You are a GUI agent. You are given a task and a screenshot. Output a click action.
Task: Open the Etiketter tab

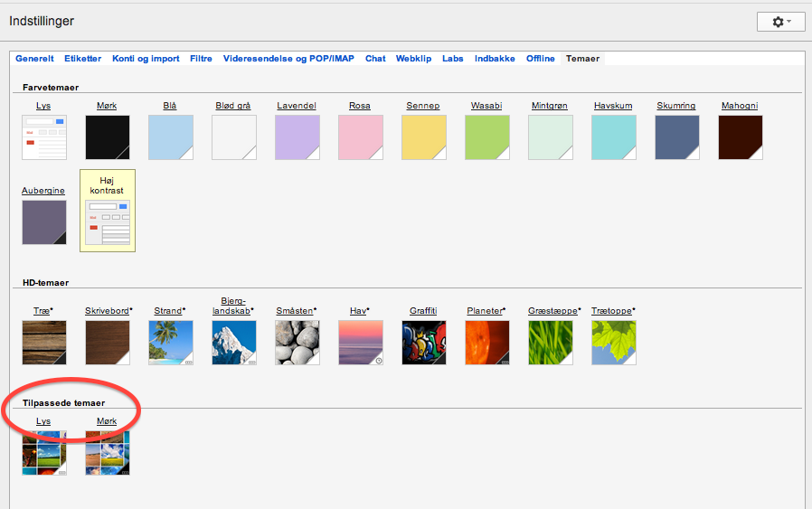tap(83, 59)
